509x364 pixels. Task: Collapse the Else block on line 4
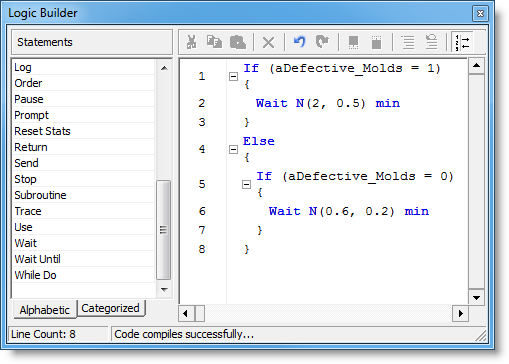(x=233, y=149)
